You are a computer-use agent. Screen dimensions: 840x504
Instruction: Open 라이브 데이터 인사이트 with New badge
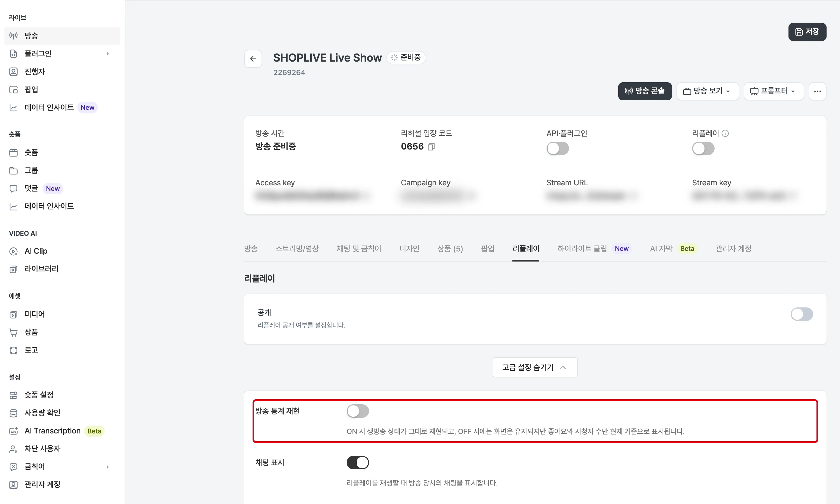click(x=62, y=108)
